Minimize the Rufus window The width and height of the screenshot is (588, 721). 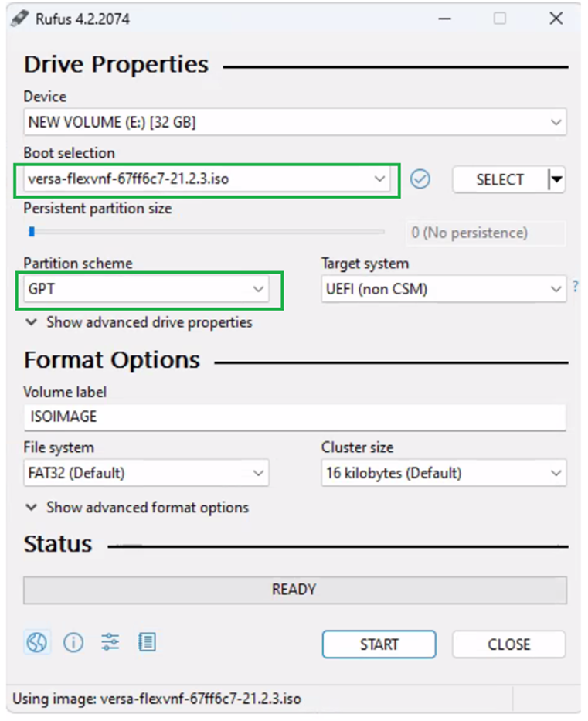click(444, 19)
